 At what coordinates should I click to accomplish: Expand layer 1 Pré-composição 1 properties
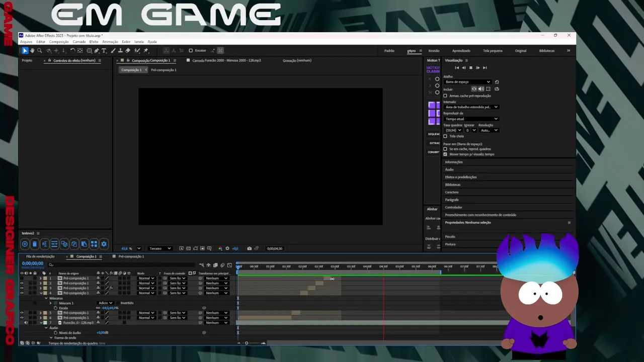tap(41, 278)
